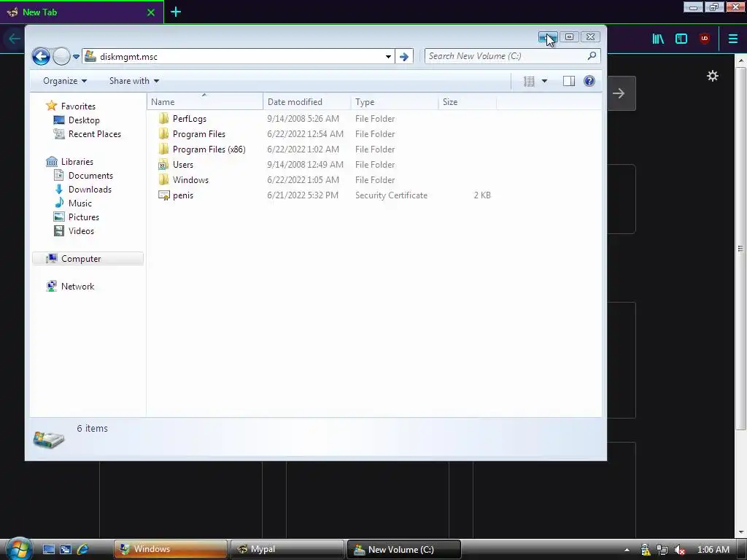Image resolution: width=747 pixels, height=560 pixels.
Task: Select the Program Files (x86) folder
Action: coord(209,149)
